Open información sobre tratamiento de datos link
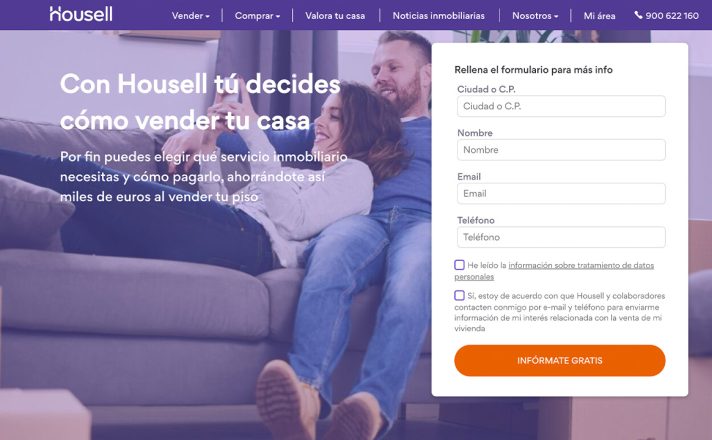Screen dimensions: 712x440 click(581, 265)
